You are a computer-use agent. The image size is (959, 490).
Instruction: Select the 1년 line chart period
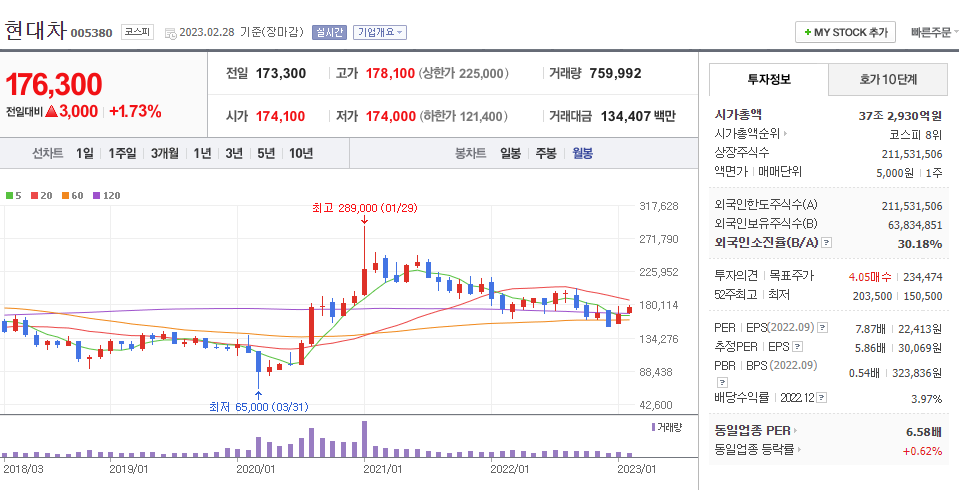(202, 154)
